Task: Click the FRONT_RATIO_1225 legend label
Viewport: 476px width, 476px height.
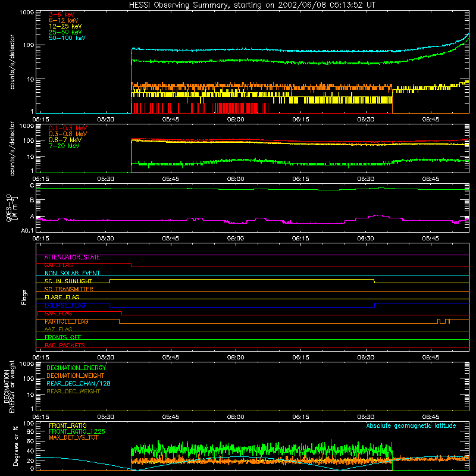Action: coord(77,431)
